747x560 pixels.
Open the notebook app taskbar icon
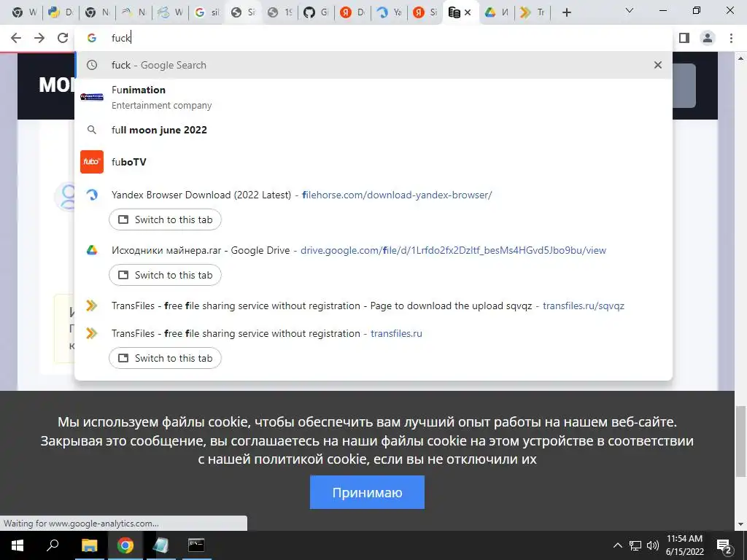click(160, 545)
